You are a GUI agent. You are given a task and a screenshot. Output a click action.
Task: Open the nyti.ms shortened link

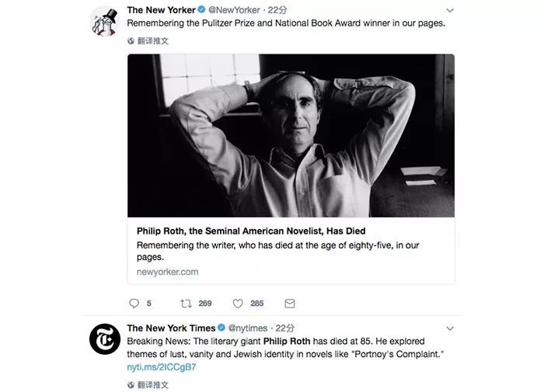tap(161, 367)
